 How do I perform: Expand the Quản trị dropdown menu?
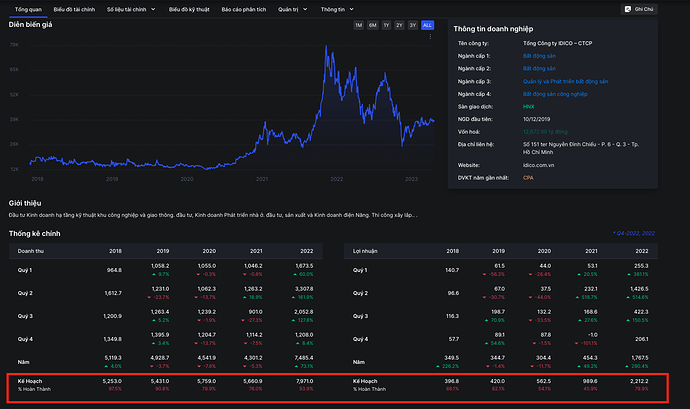(x=290, y=8)
